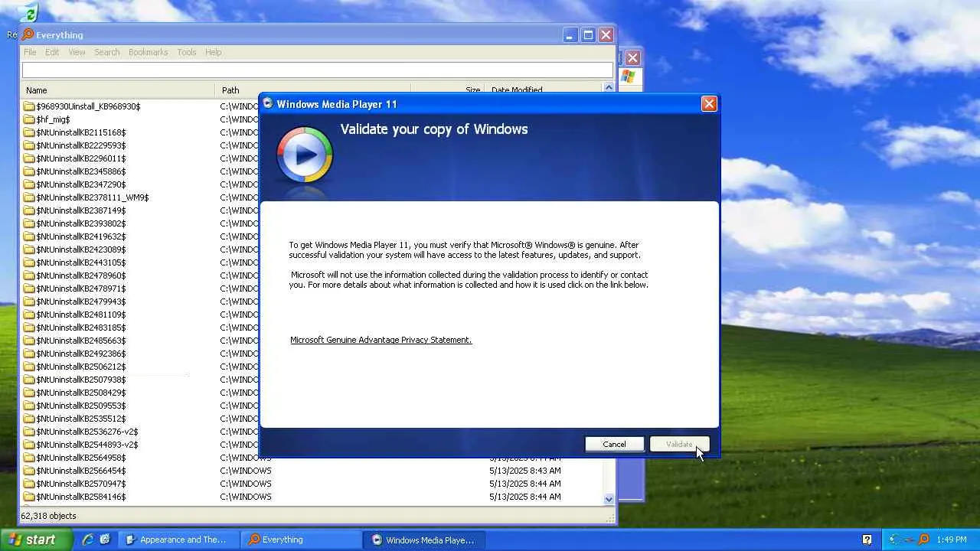Click the Everything icon in the system tray
Screen dimensions: 980x551
coord(924,540)
